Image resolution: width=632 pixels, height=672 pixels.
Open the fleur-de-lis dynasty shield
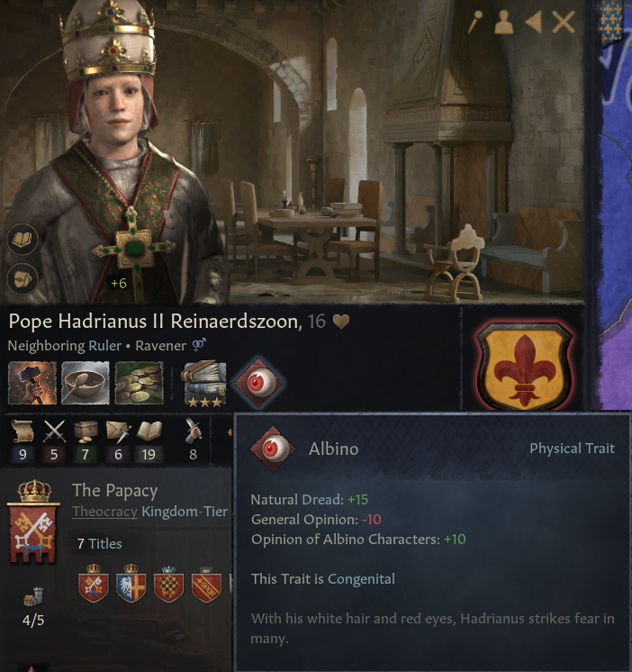point(525,365)
